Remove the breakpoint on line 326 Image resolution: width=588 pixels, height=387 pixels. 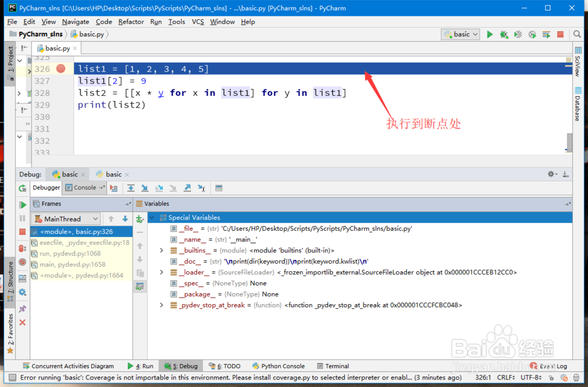(61, 69)
